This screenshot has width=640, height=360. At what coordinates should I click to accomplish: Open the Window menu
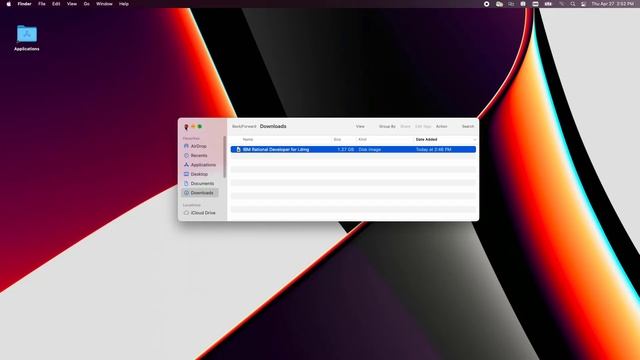point(104,4)
